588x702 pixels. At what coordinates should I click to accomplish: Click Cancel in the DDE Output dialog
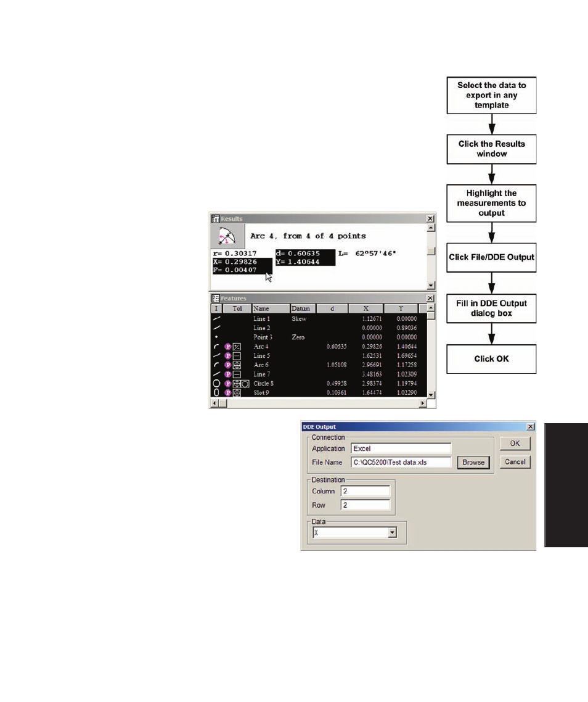(x=515, y=461)
